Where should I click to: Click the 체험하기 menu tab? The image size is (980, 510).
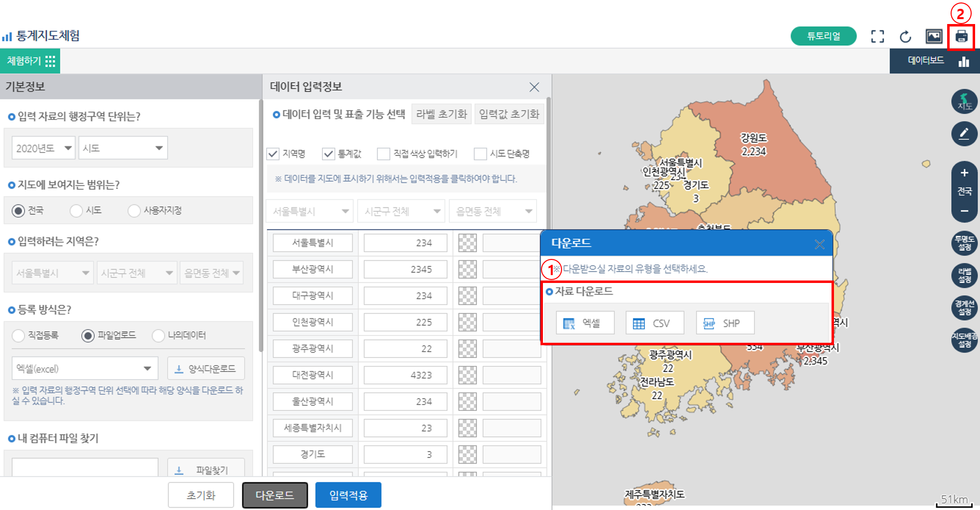[30, 61]
